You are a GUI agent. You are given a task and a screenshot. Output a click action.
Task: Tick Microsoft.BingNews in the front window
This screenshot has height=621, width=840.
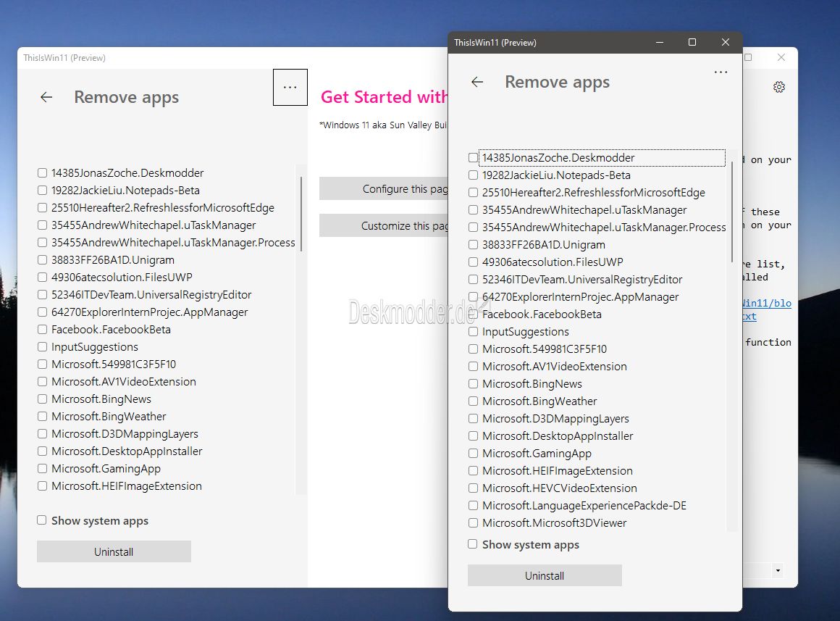[x=473, y=383]
